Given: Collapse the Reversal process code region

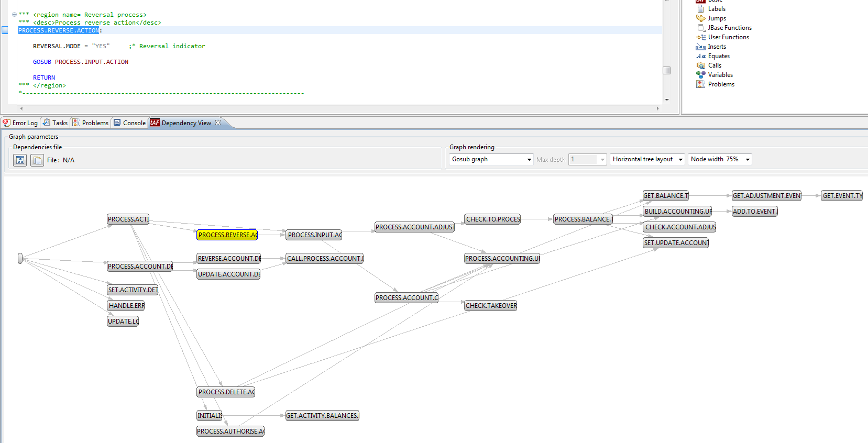Looking at the screenshot, I should pos(14,15).
